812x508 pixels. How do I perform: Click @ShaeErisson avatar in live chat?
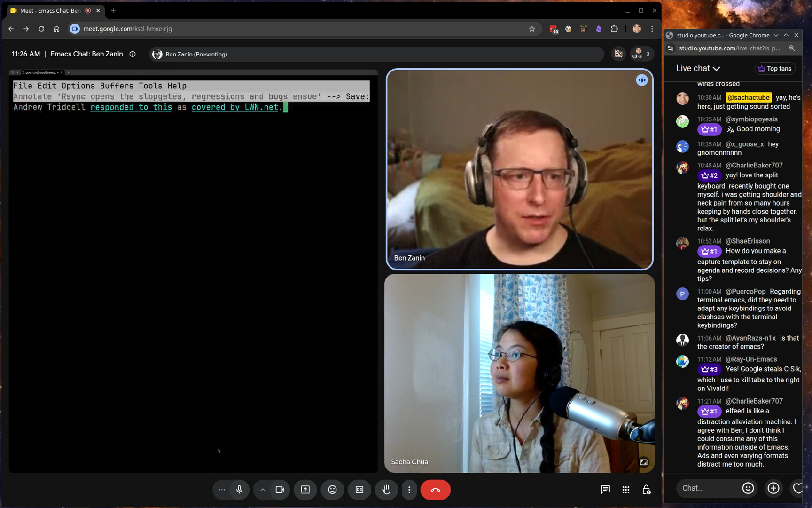[682, 243]
